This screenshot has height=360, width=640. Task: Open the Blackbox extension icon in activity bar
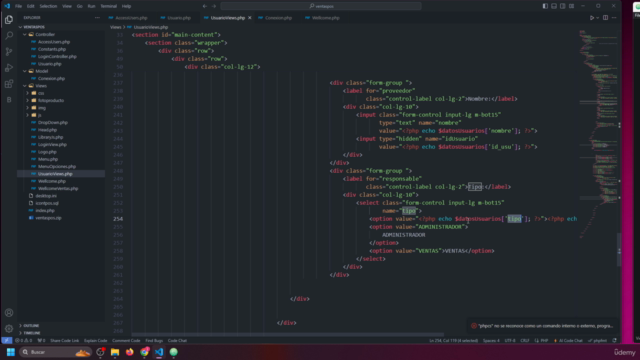coord(9,100)
